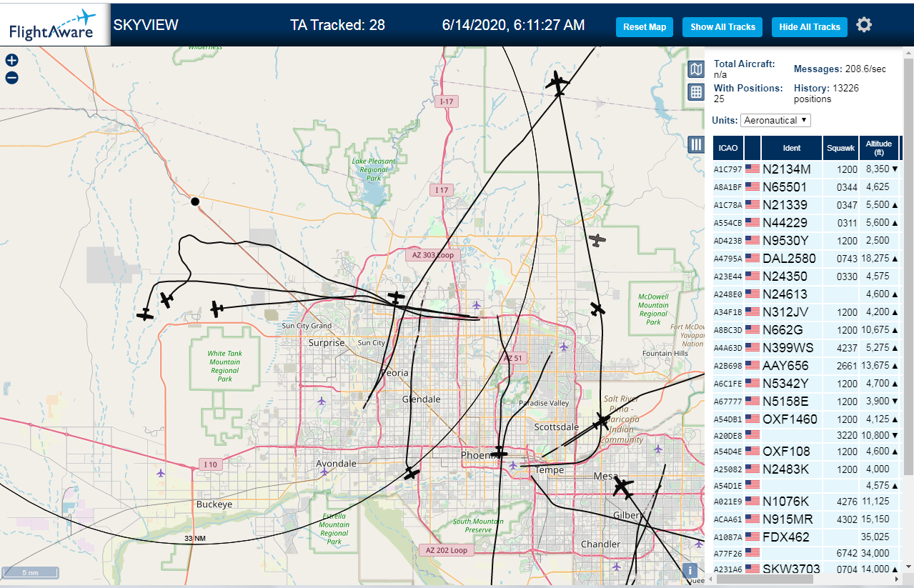Select the aircraft icon southeast of Avondale
Image resolution: width=914 pixels, height=588 pixels.
(x=411, y=473)
